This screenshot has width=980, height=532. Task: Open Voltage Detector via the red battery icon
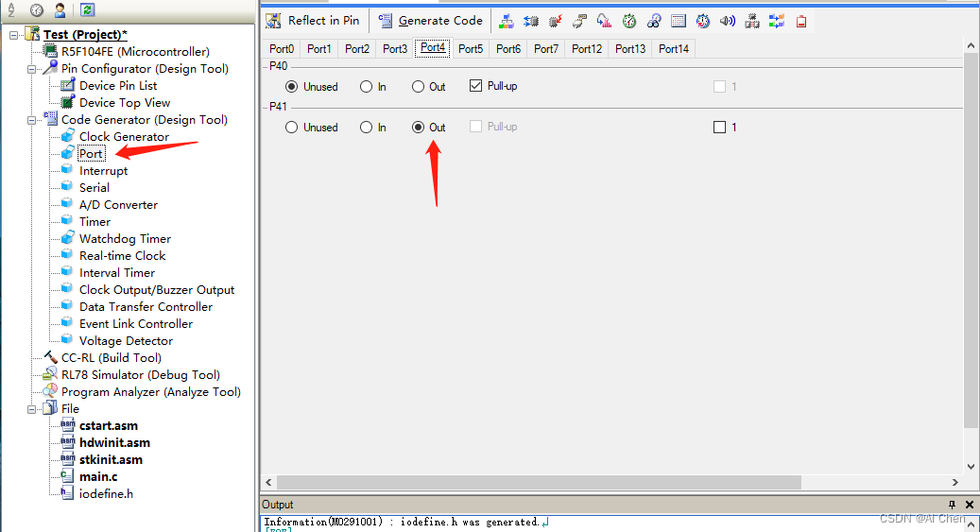801,22
